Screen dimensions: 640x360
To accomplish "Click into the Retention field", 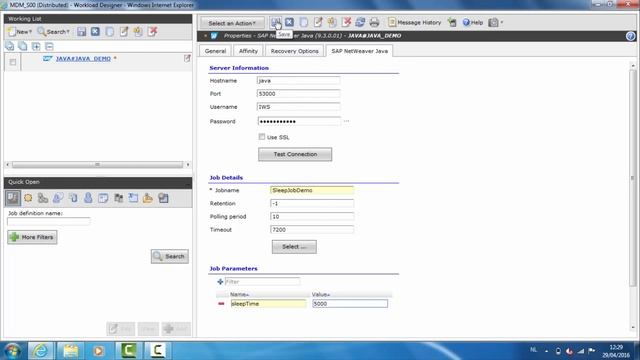I will [312, 203].
